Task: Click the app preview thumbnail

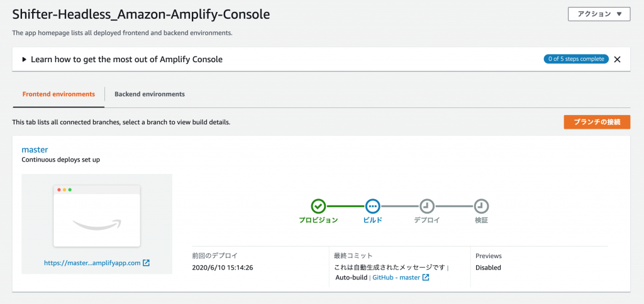Action: [x=97, y=216]
